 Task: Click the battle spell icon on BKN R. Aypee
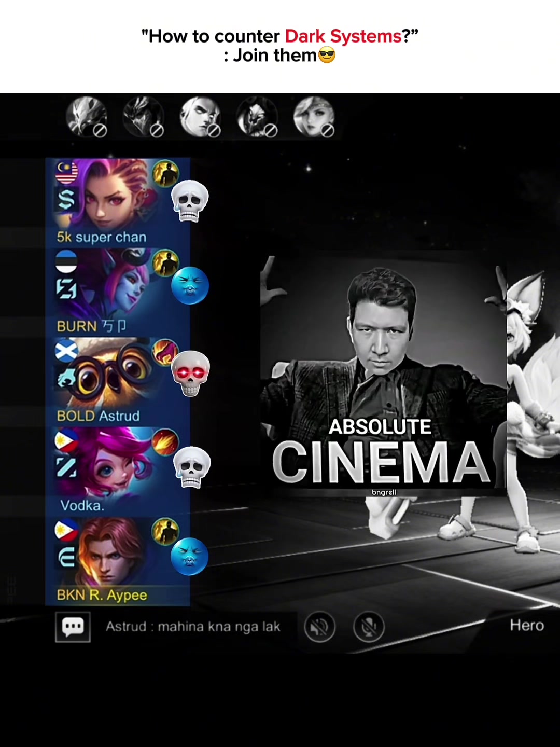tap(165, 532)
